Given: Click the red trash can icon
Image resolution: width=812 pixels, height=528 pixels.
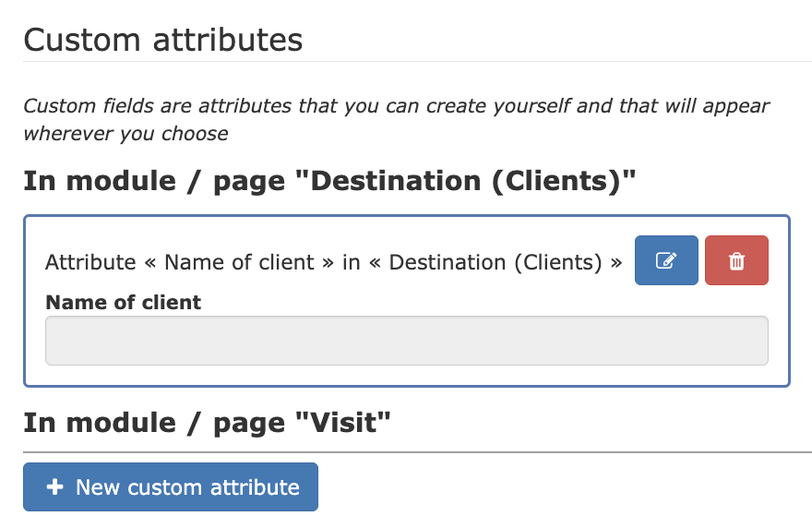Looking at the screenshot, I should [x=736, y=260].
